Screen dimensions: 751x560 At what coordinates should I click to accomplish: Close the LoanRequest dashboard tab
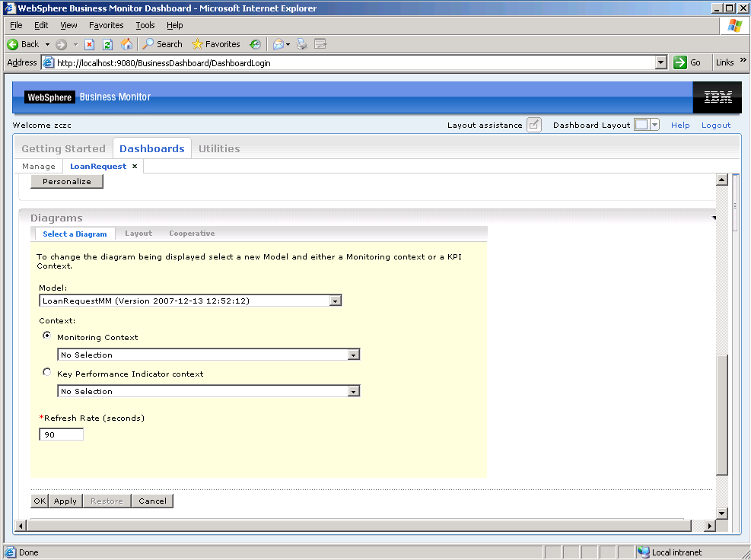tap(135, 166)
